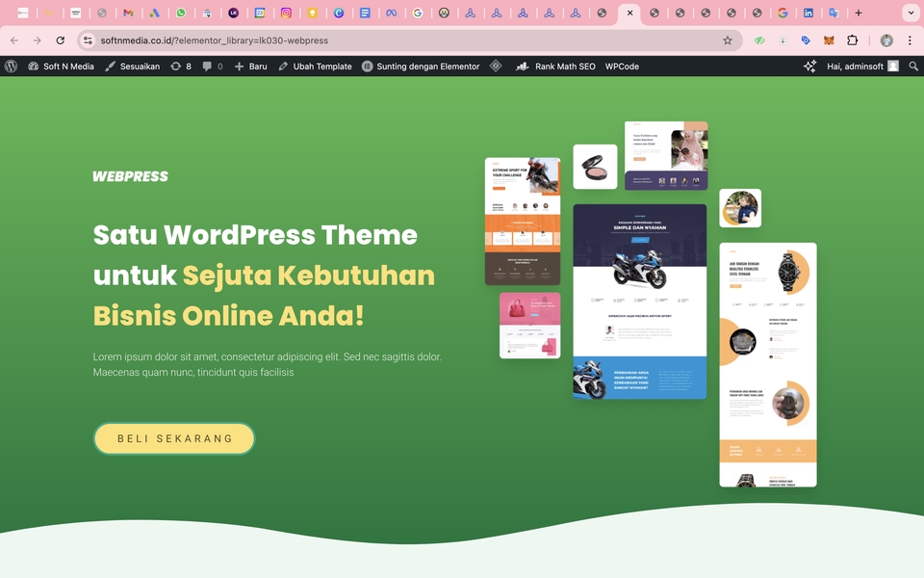The height and width of the screenshot is (578, 924).
Task: Open the WordPress logo menu
Action: tap(11, 66)
